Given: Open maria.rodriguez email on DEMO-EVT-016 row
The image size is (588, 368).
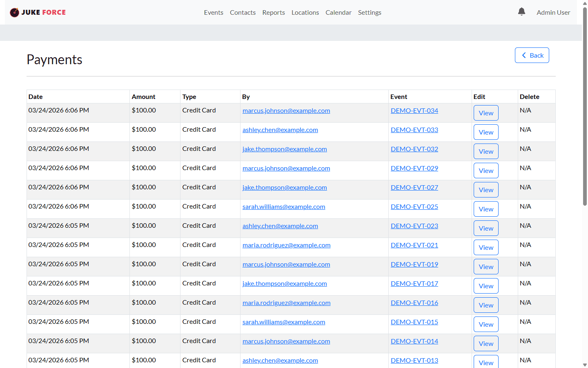Looking at the screenshot, I should click(286, 303).
